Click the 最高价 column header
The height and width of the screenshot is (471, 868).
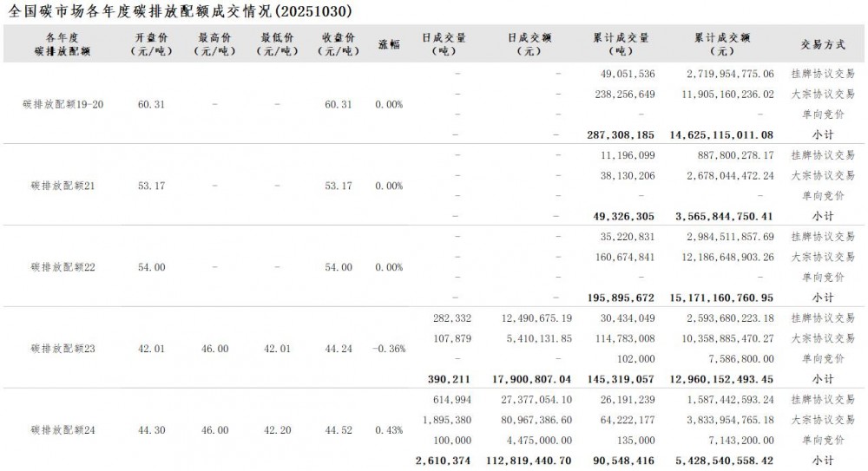click(214, 44)
